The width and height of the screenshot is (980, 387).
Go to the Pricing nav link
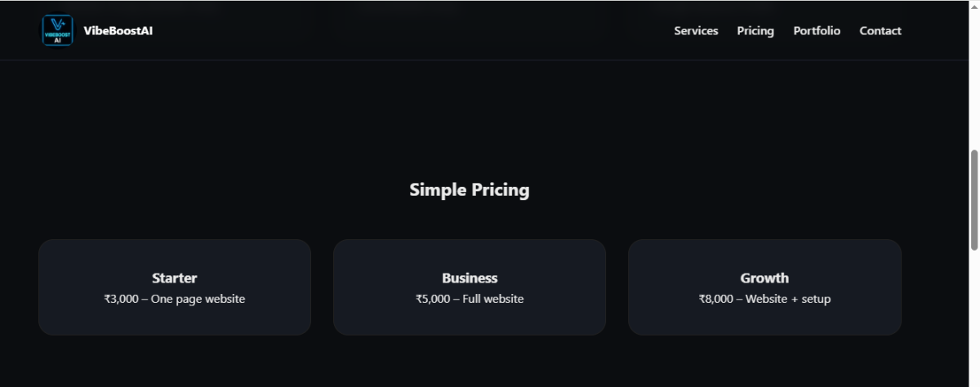coord(755,31)
